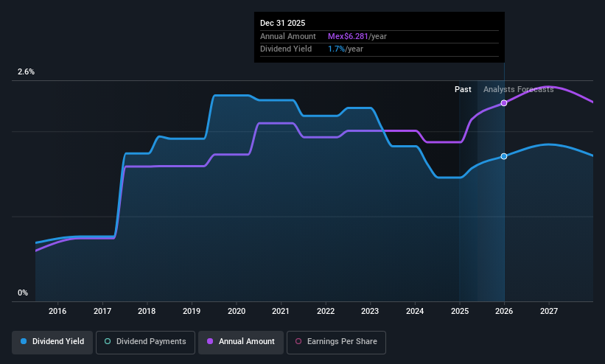The height and width of the screenshot is (364, 605).
Task: Click the Past region label
Action: pos(463,90)
